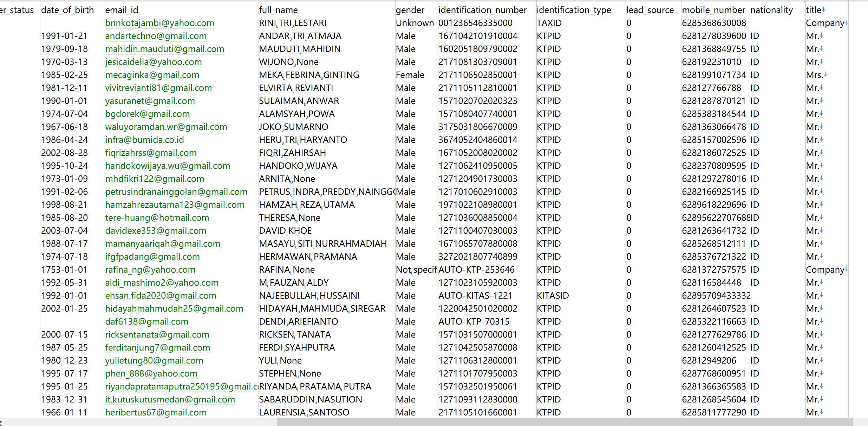Select identification number AUTO-KITAS-1221
The height and width of the screenshot is (426, 868).
[x=475, y=296]
